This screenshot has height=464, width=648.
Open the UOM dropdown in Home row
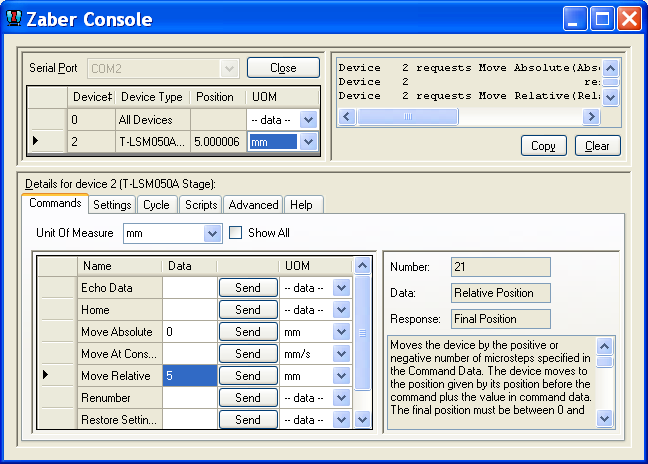coord(341,310)
